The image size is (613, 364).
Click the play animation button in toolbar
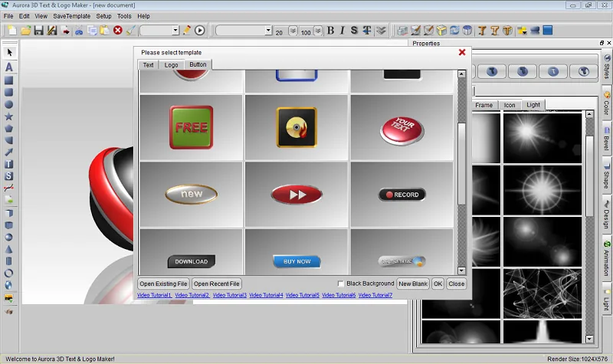[x=200, y=30]
